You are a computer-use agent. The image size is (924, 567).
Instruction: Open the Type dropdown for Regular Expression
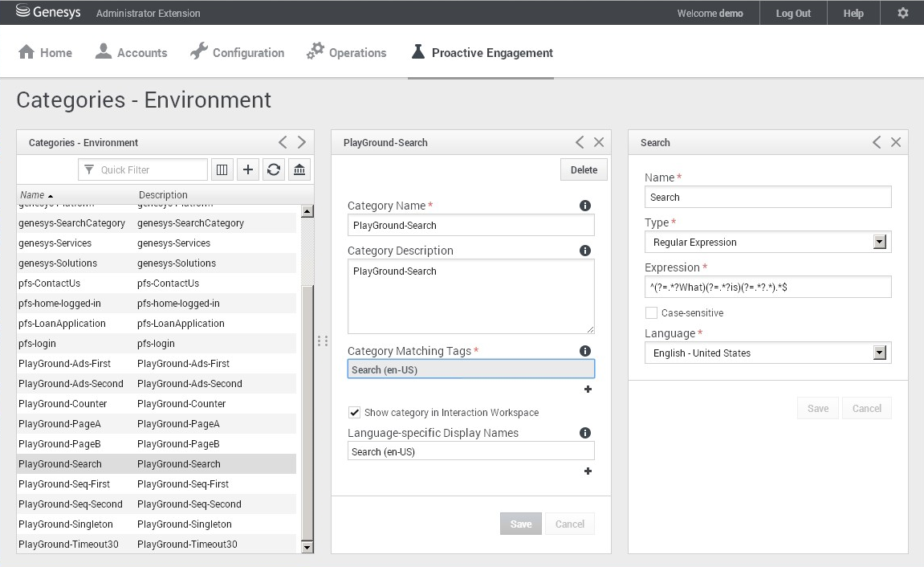point(880,242)
